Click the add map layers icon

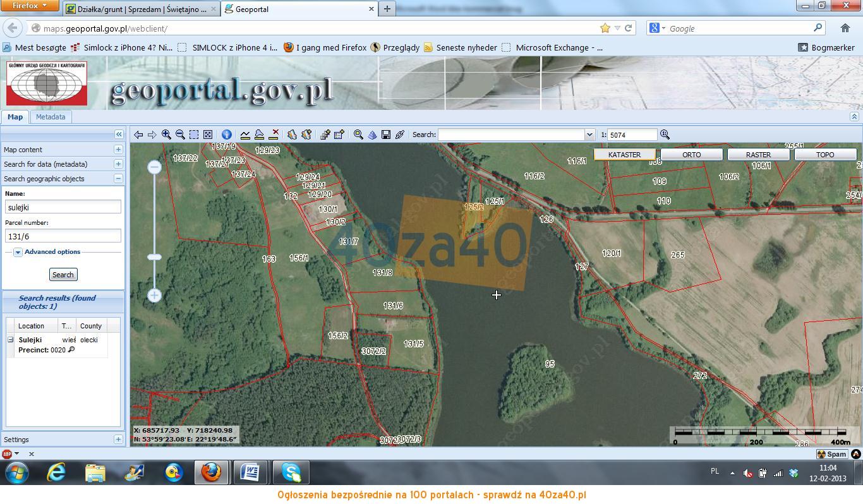(325, 135)
